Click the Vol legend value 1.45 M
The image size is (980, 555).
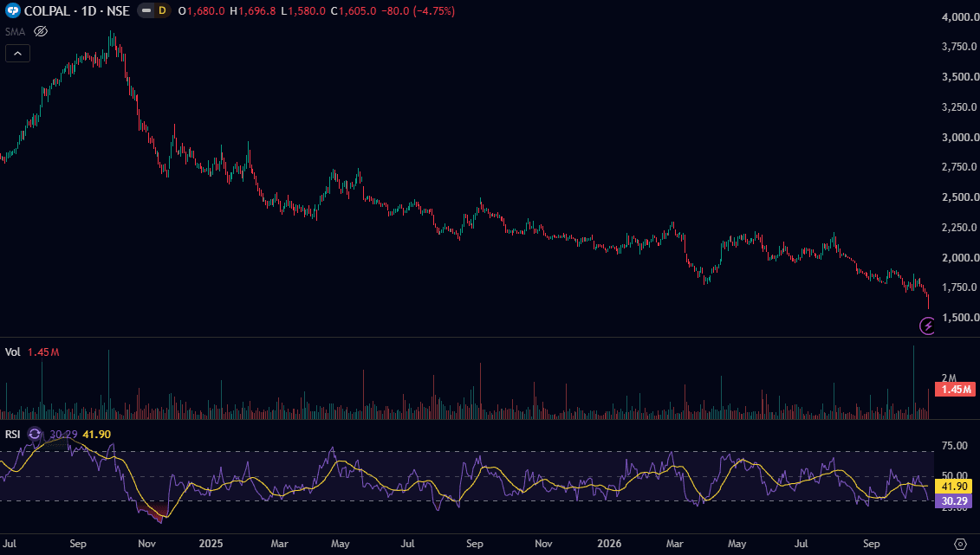[x=43, y=352]
